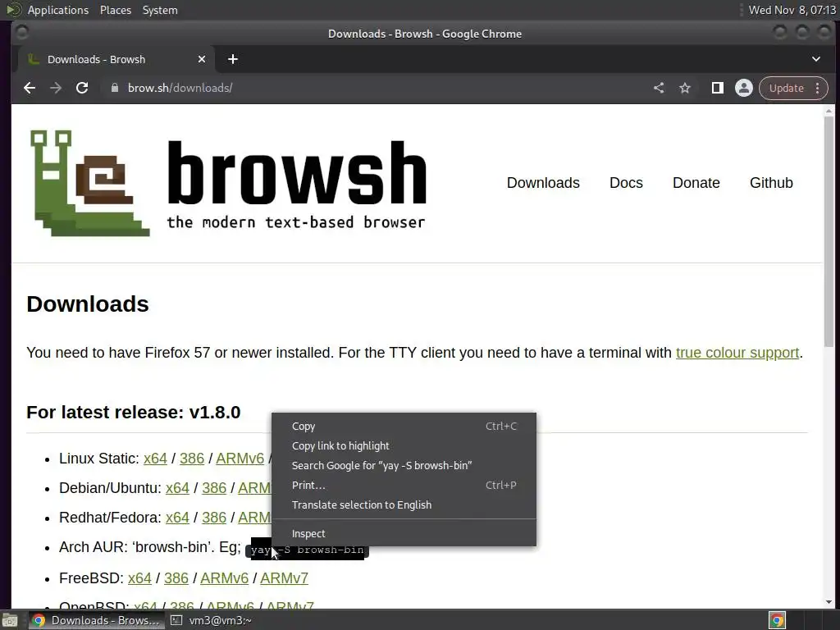Click the show desktop icon in taskbar
The image size is (840, 630).
(x=10, y=620)
